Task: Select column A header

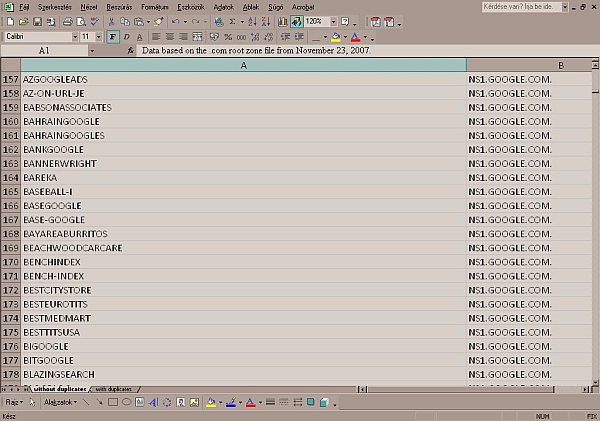Action: (x=243, y=65)
